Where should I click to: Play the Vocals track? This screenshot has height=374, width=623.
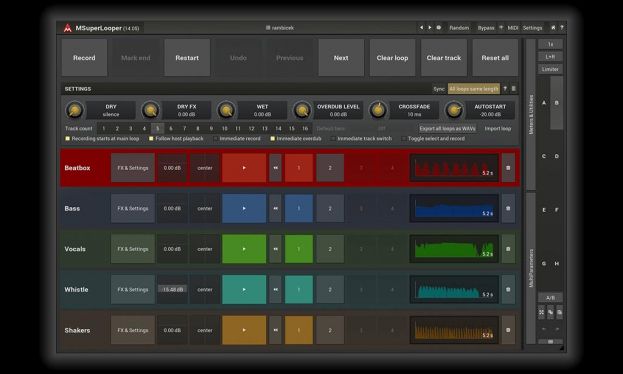[x=244, y=249]
